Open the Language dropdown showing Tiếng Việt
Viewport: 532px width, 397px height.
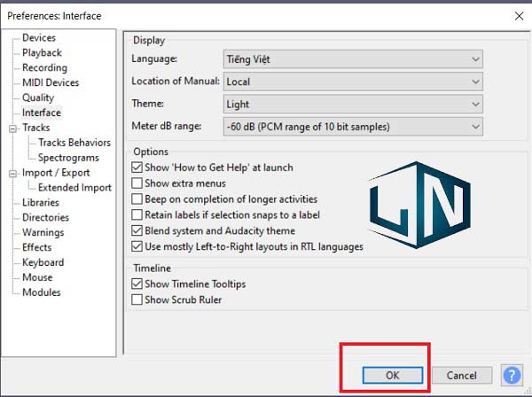(353, 58)
